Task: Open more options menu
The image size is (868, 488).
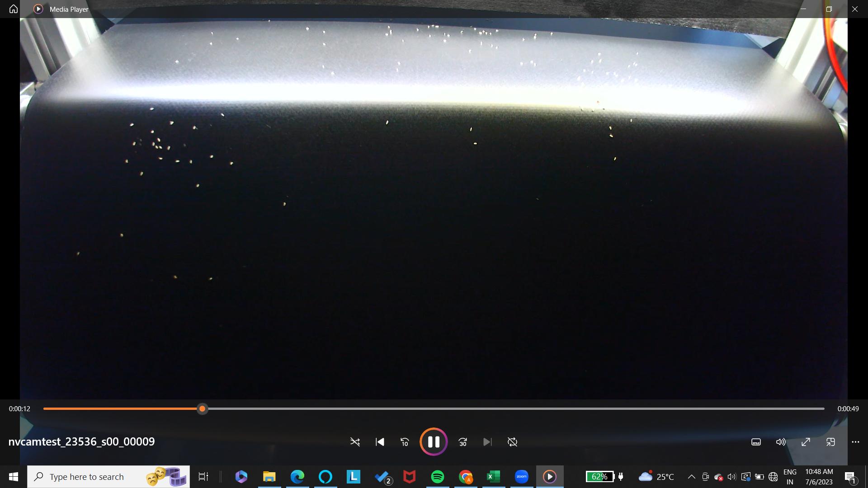Action: tap(855, 442)
